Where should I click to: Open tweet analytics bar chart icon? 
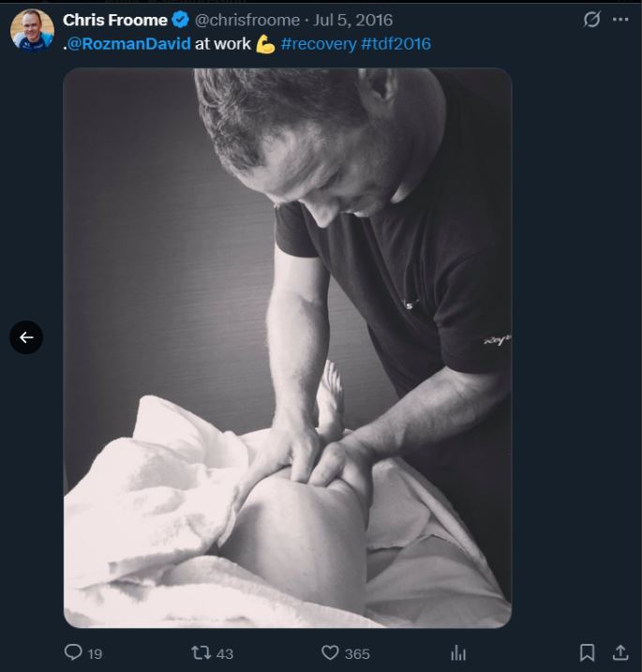pos(458,653)
